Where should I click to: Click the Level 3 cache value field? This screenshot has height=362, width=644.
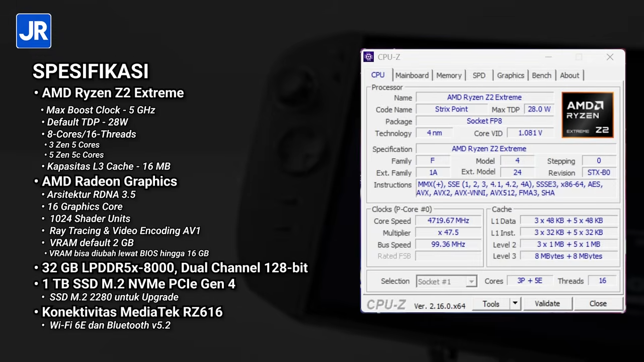568,256
